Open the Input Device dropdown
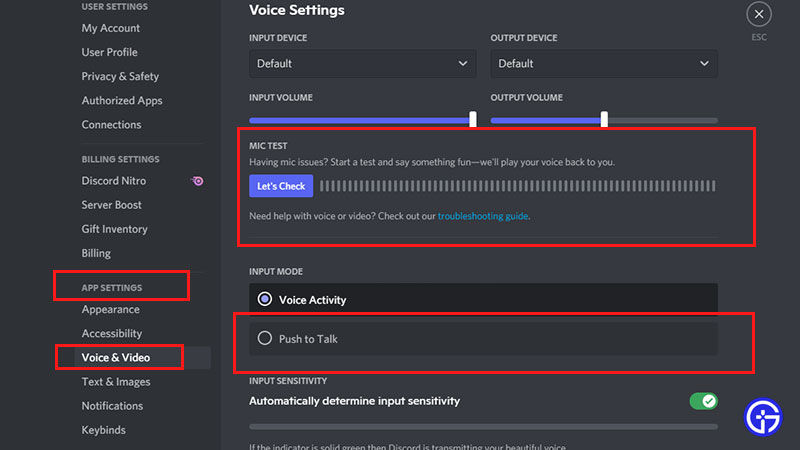The image size is (800, 450). [x=362, y=64]
